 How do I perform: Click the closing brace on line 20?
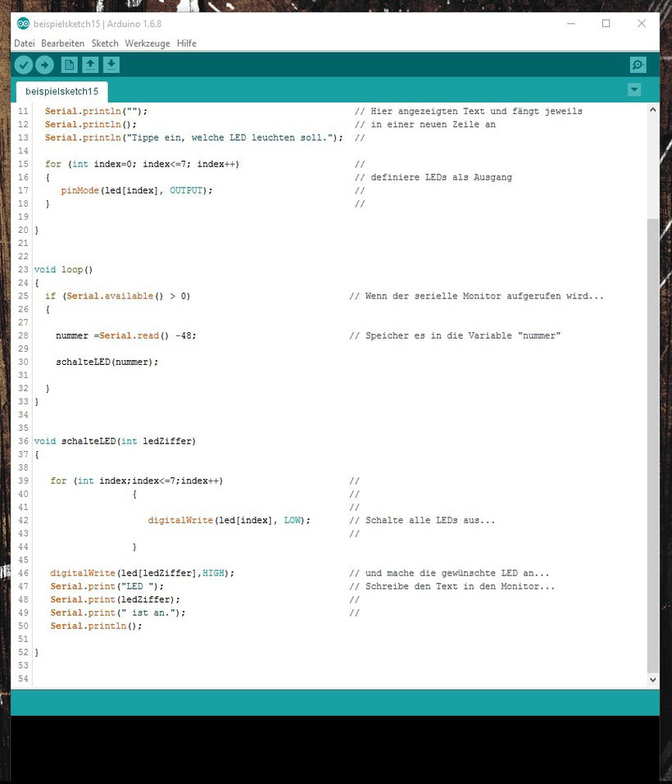(37, 230)
